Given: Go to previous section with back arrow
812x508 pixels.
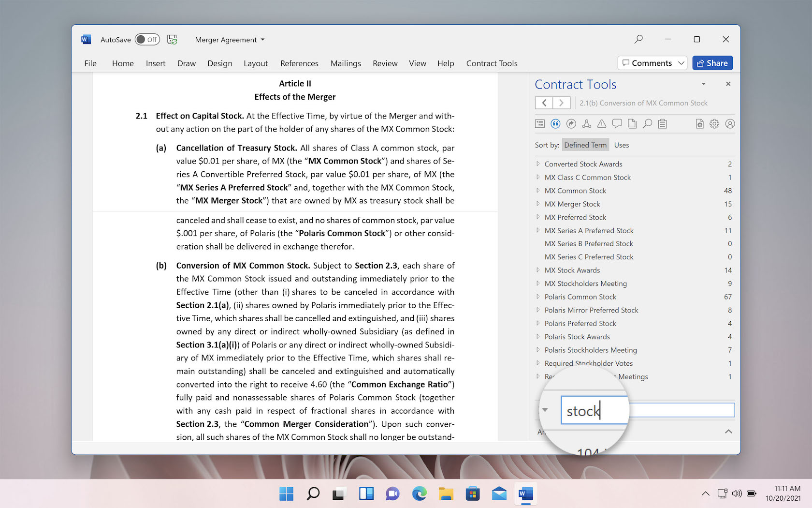Looking at the screenshot, I should pos(544,103).
